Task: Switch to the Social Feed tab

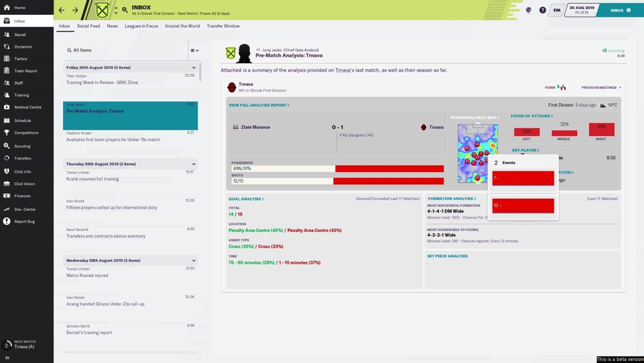Action: 88,26
